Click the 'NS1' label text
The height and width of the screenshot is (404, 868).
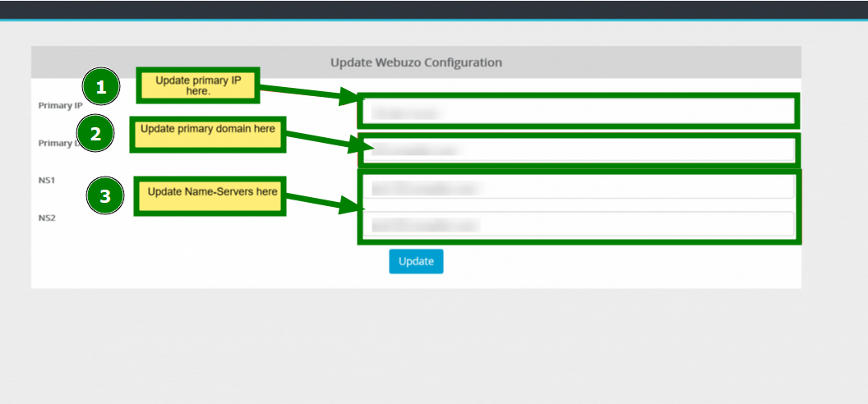[47, 180]
